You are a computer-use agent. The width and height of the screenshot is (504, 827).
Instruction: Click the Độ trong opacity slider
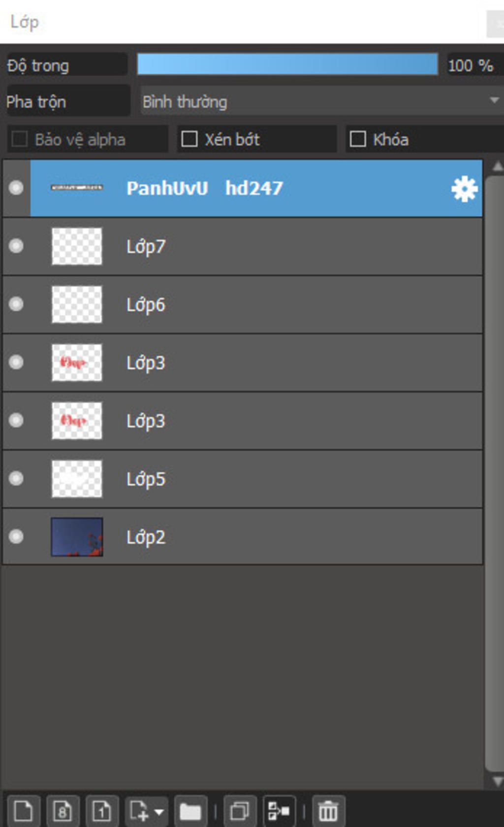click(x=287, y=65)
